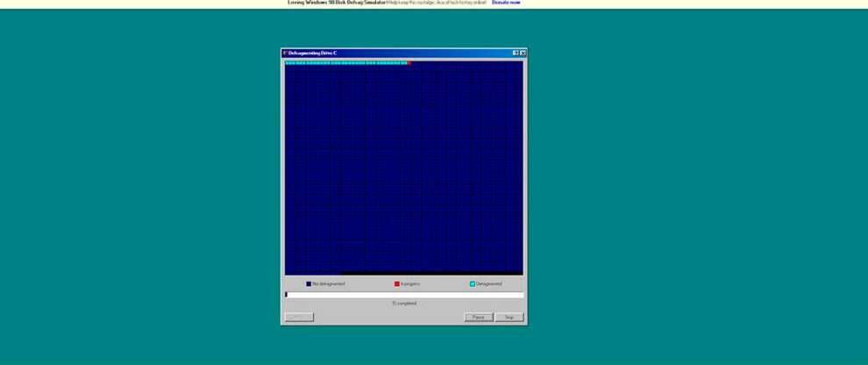
Task: Click the dark blue Not defragmented legend square
Action: pyautogui.click(x=309, y=284)
